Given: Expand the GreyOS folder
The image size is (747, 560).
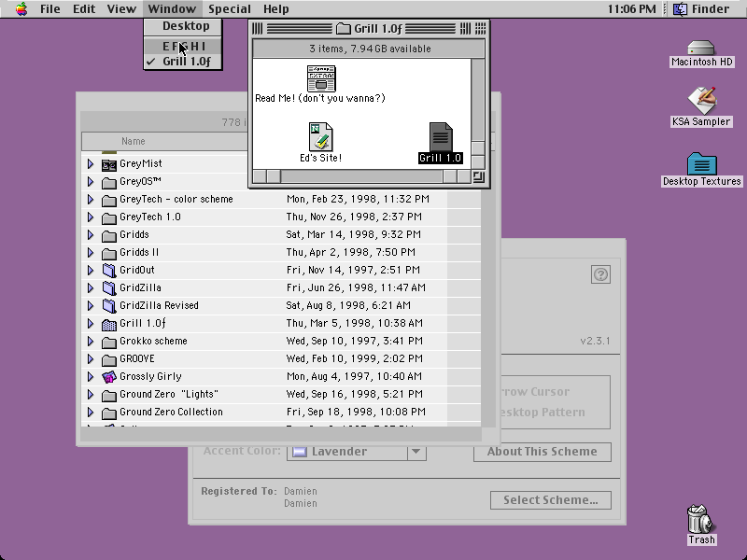Looking at the screenshot, I should [x=91, y=181].
